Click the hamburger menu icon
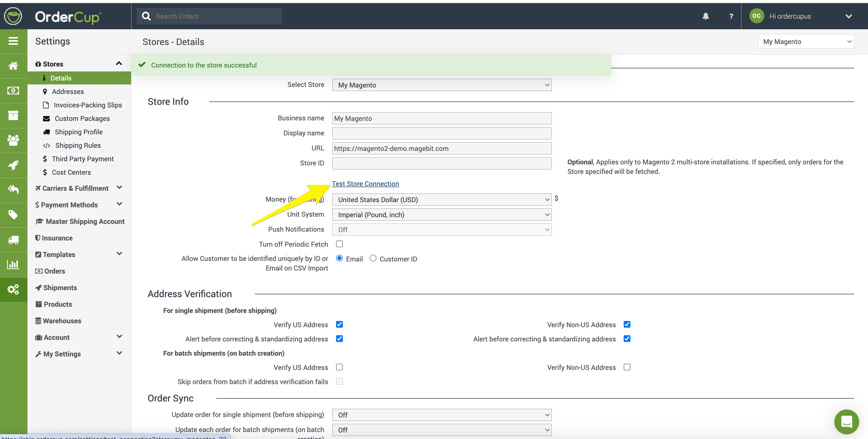Image resolution: width=868 pixels, height=439 pixels. coord(13,41)
